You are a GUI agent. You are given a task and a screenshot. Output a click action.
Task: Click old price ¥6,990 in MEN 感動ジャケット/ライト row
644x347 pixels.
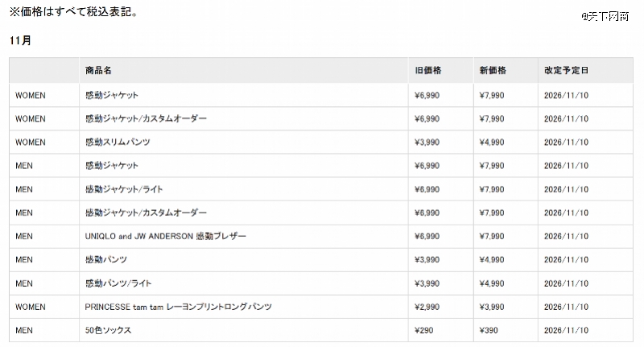click(427, 189)
